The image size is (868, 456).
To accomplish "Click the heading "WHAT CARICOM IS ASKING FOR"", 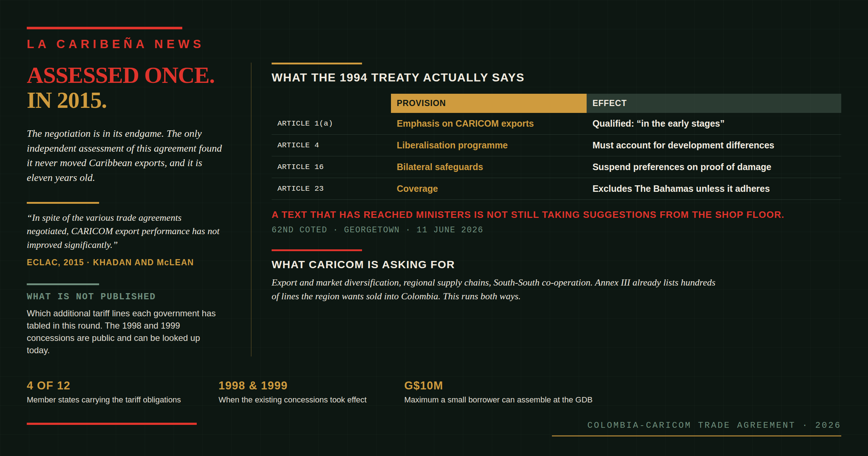I will [363, 265].
